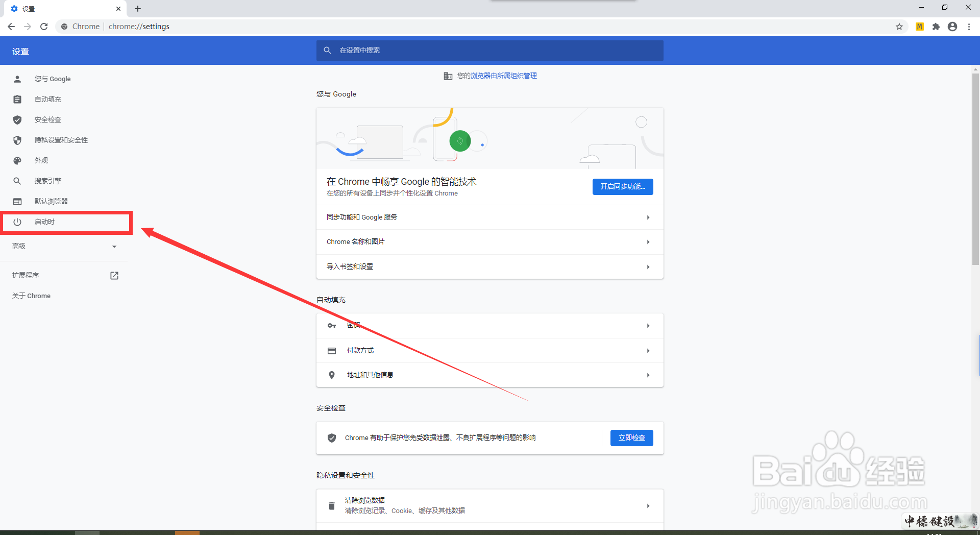Click the trash icon for 清除浏览数据

tap(332, 506)
